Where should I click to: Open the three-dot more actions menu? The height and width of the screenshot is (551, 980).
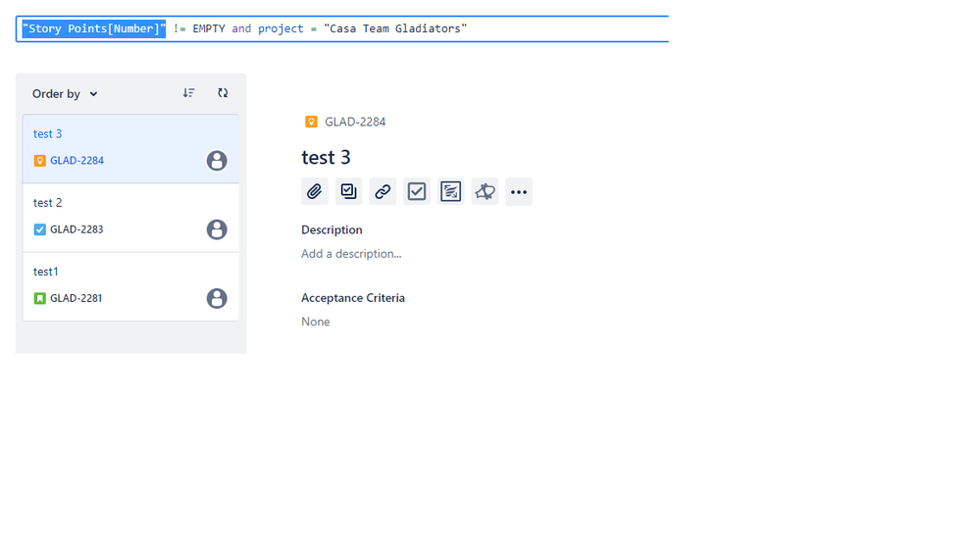click(x=519, y=192)
